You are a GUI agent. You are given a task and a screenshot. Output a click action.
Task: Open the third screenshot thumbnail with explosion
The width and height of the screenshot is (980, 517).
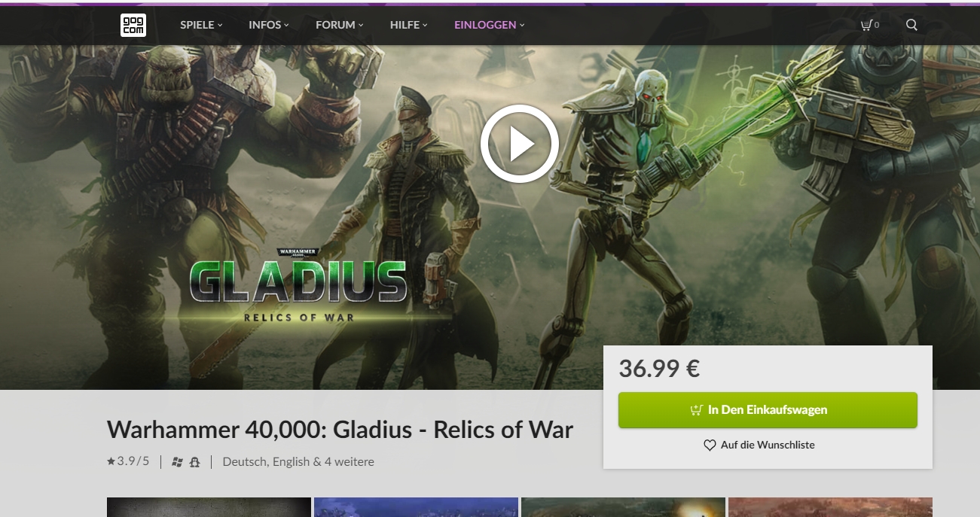point(623,507)
